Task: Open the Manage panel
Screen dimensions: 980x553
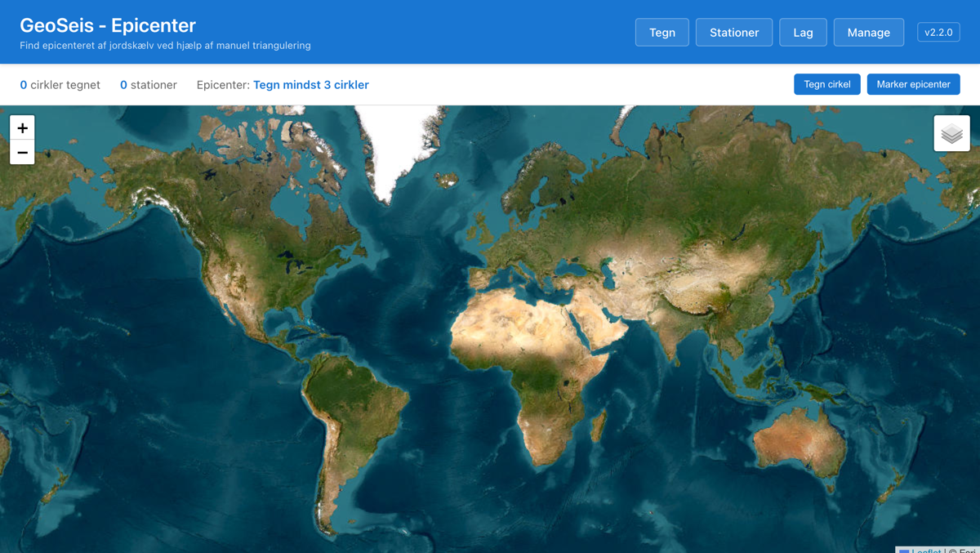Action: click(x=868, y=32)
